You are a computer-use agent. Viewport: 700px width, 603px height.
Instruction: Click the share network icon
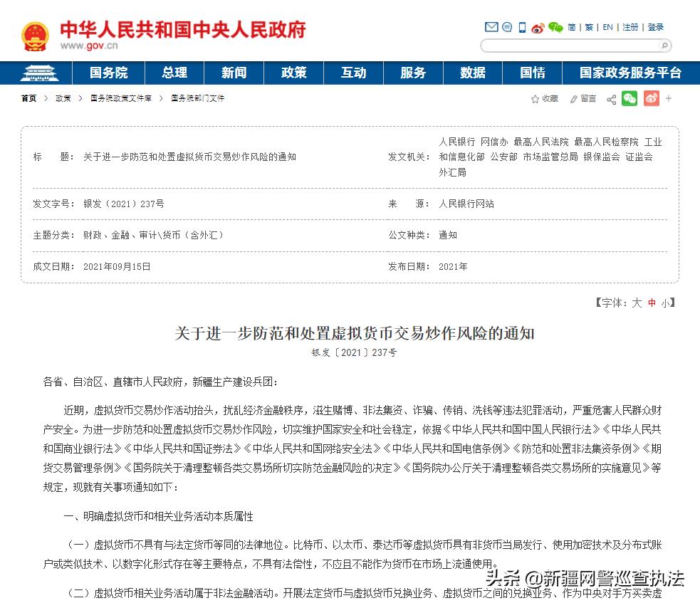[612, 99]
